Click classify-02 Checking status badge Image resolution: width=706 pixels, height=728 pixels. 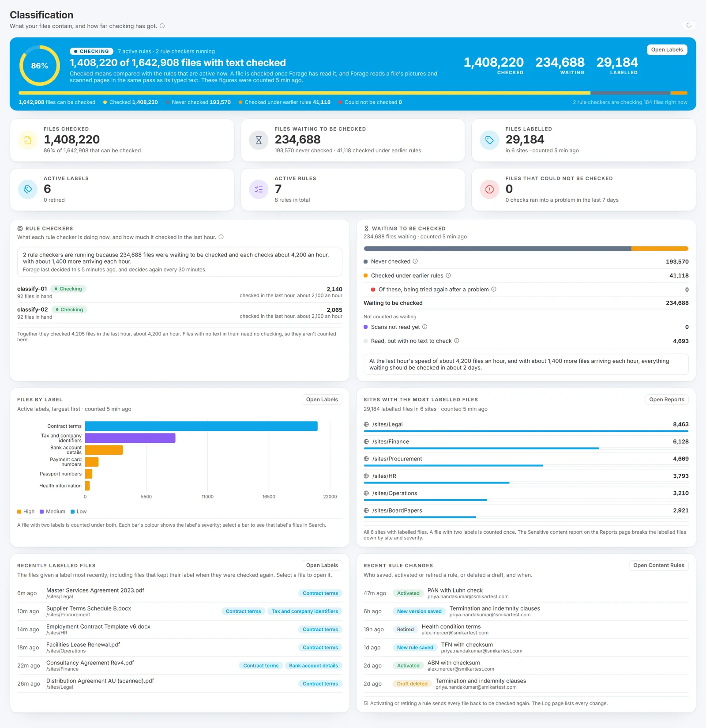(x=70, y=309)
